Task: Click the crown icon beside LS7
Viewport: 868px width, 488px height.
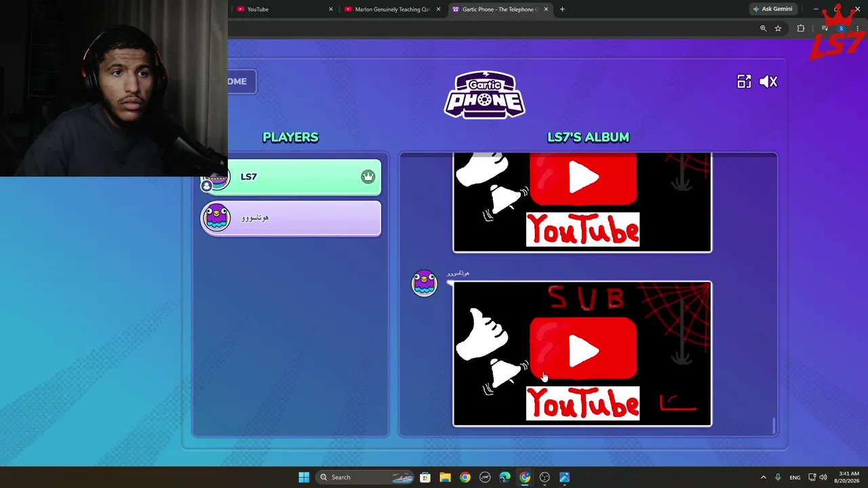Action: 368,177
